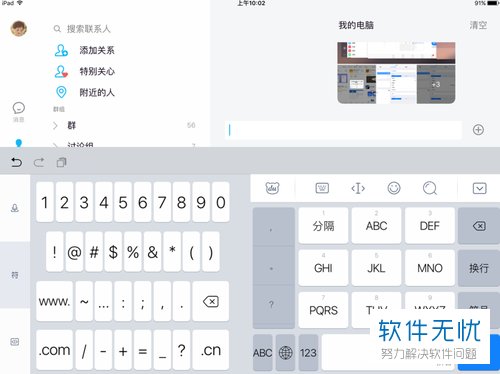Open 添加关系 add contact option
Image resolution: width=500 pixels, height=374 pixels.
[x=85, y=50]
